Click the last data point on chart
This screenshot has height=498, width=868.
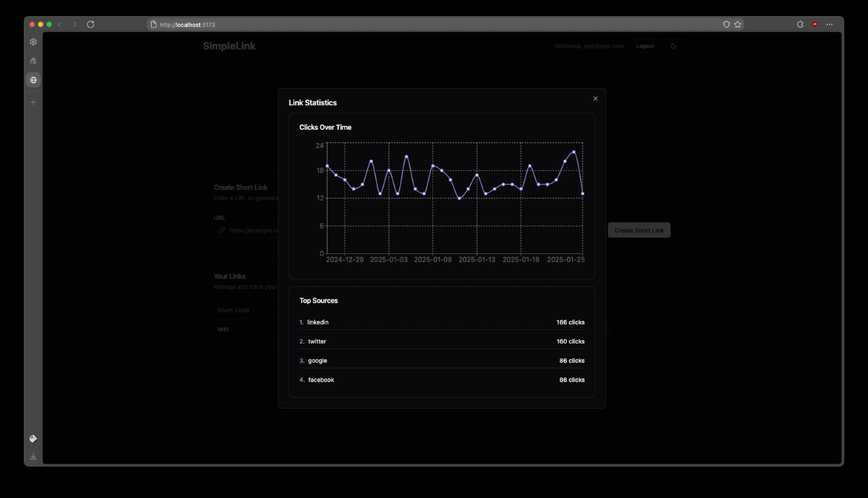click(x=582, y=194)
